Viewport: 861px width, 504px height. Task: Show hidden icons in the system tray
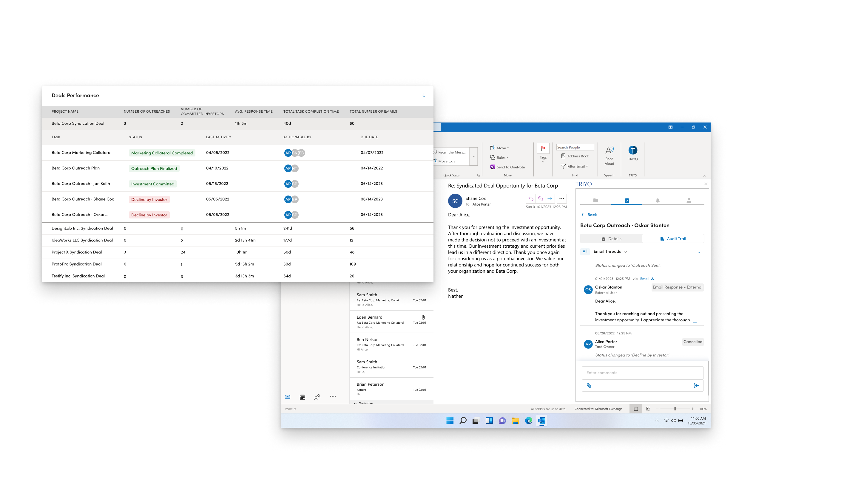pos(657,421)
